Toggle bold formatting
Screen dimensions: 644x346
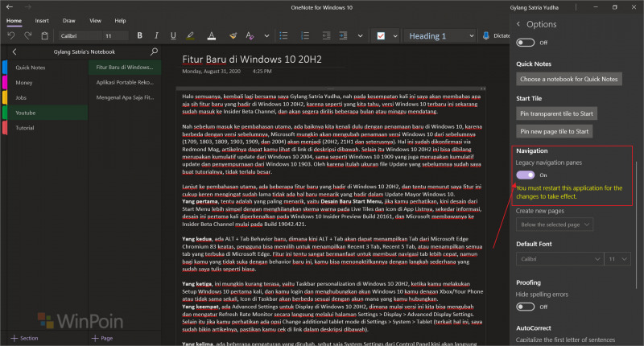pyautogui.click(x=139, y=35)
